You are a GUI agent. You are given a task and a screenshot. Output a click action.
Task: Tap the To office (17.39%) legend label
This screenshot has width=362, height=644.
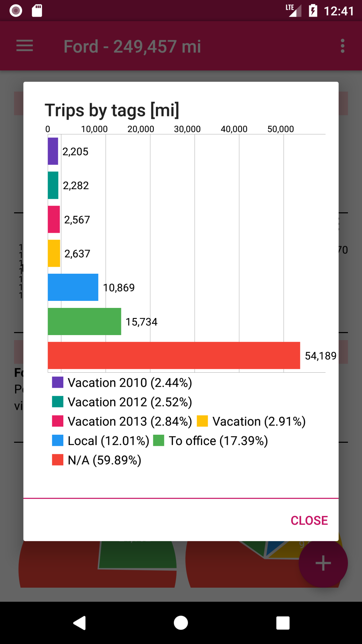(x=218, y=441)
